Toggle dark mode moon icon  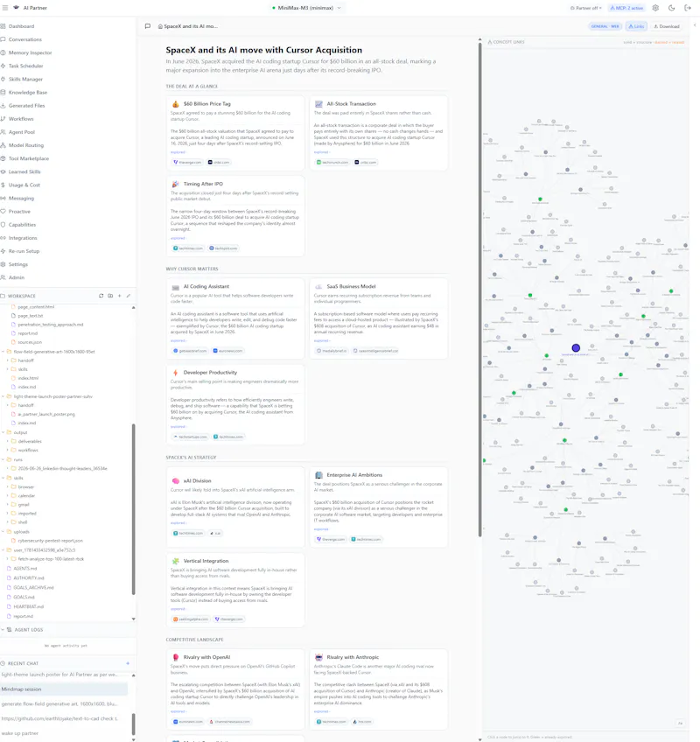672,8
